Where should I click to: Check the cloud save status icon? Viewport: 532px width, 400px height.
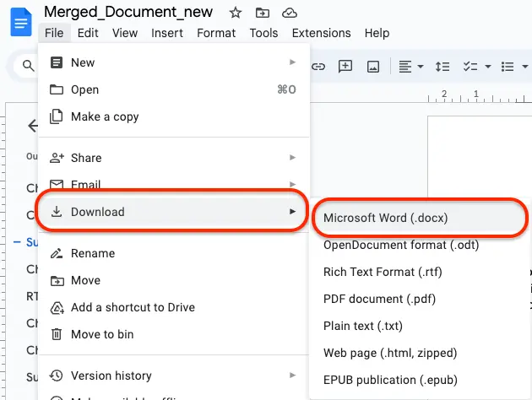click(290, 14)
